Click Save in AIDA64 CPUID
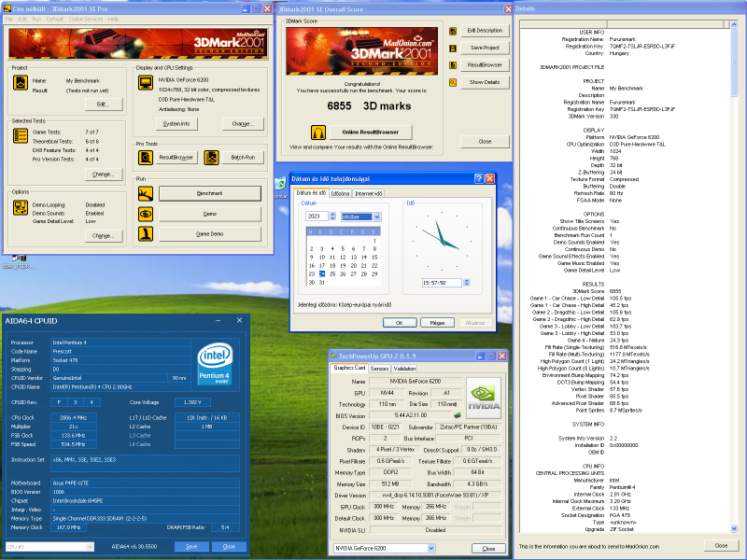Screen dimensions: 747x560 point(191,547)
